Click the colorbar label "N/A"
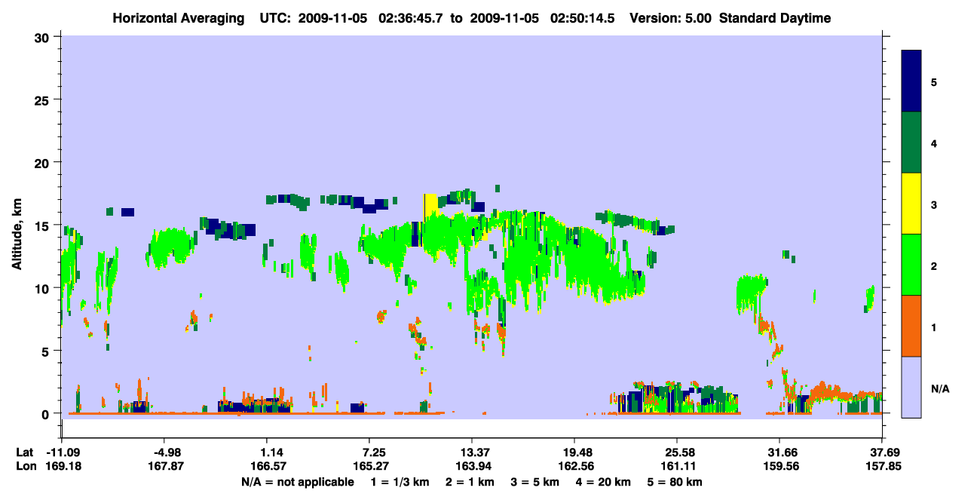This screenshot has width=980, height=503. tap(940, 389)
